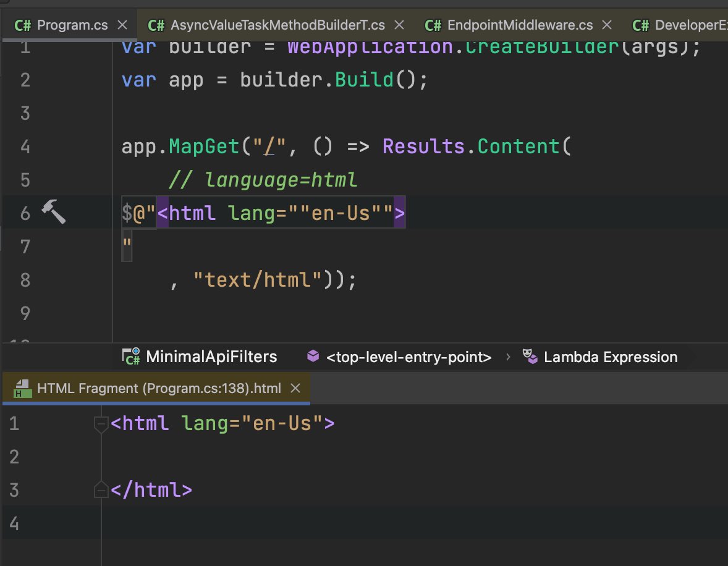Click the Results.Content call
The image size is (728, 566).
(472, 146)
